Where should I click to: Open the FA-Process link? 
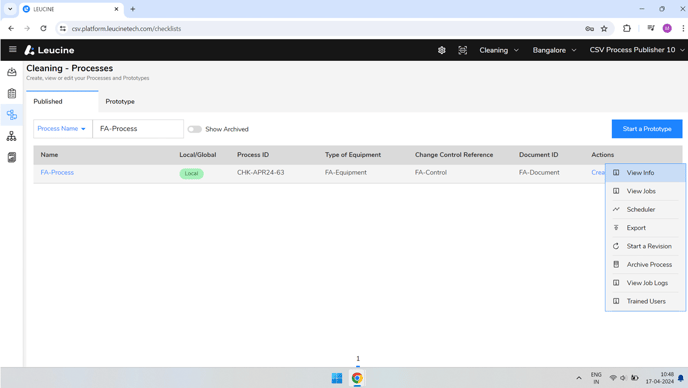click(57, 172)
